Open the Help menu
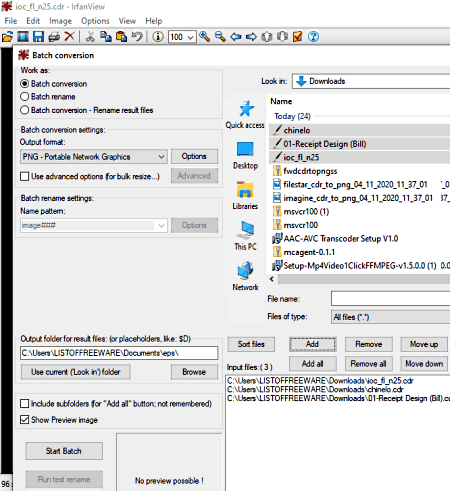Viewport: 450px width, 491px height. (154, 21)
